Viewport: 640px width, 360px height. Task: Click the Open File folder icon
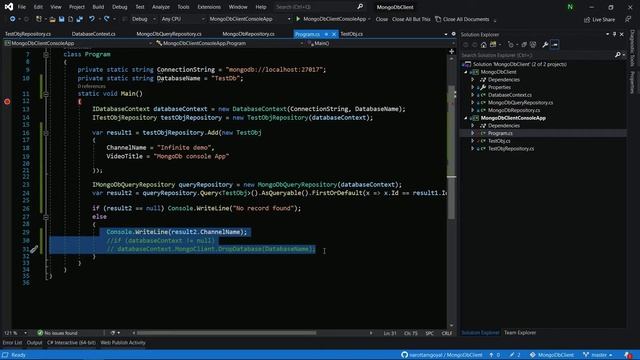[x=52, y=19]
